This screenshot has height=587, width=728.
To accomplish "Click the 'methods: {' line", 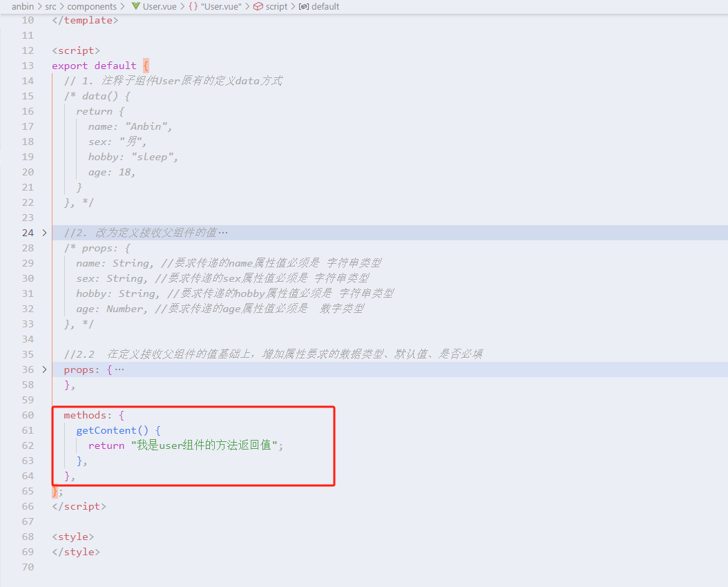I will click(x=94, y=415).
